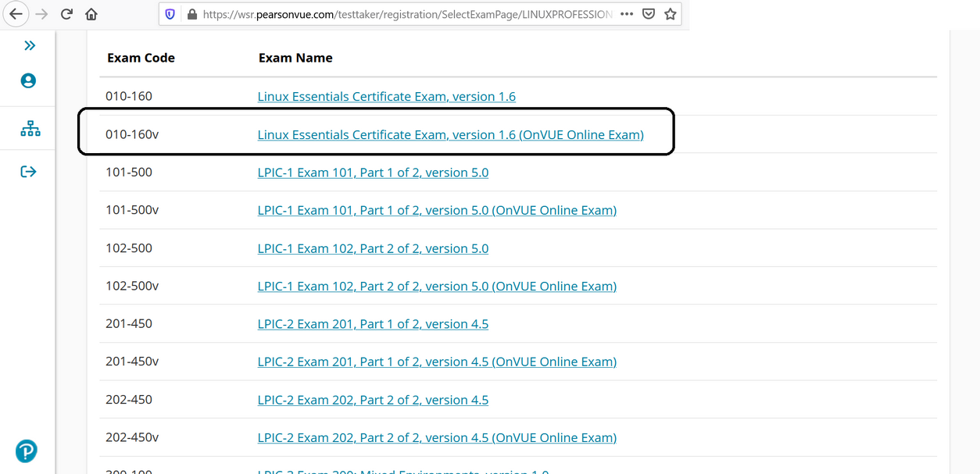Select exam code 202-450v cell
This screenshot has width=980, height=474.
(132, 437)
